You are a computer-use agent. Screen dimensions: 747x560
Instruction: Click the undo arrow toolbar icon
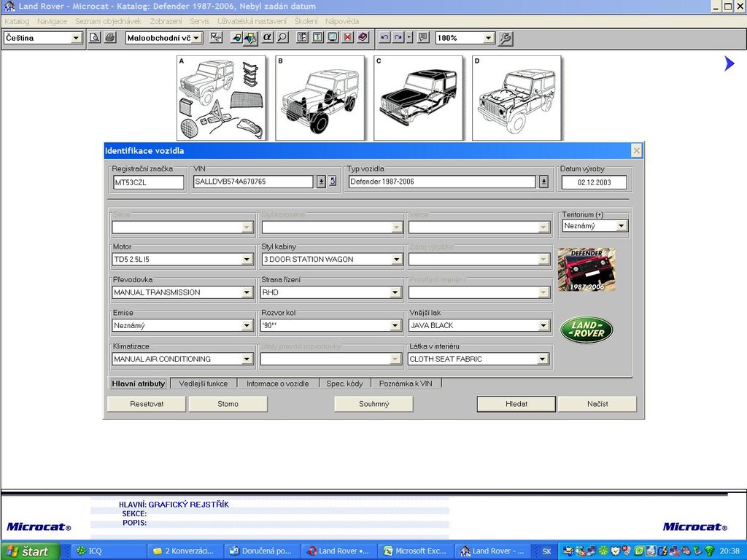click(x=384, y=38)
